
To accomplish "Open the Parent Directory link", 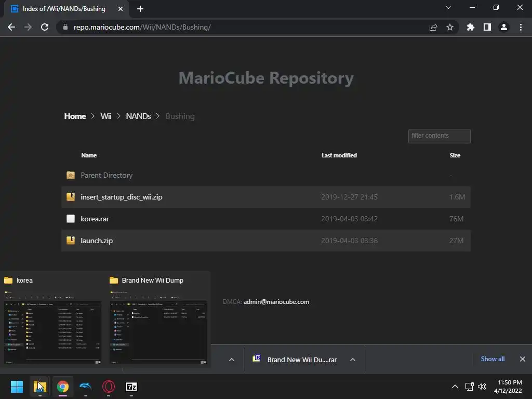I will [107, 176].
